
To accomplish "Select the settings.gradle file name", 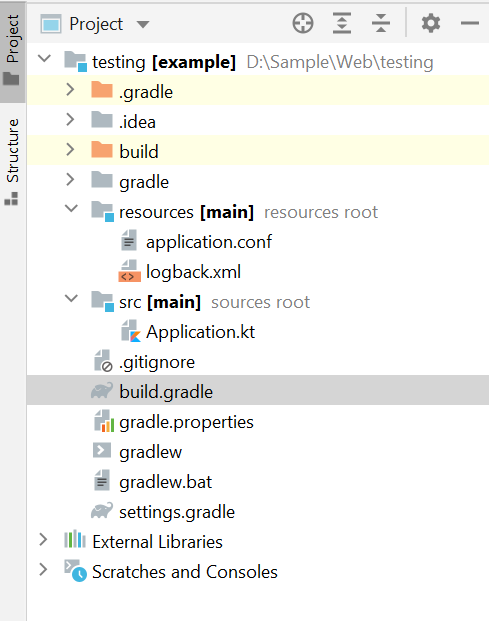I will (177, 512).
